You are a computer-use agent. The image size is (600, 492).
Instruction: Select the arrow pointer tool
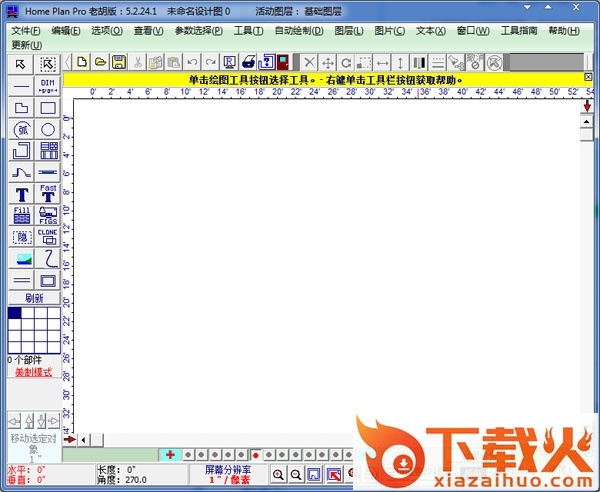(21, 64)
